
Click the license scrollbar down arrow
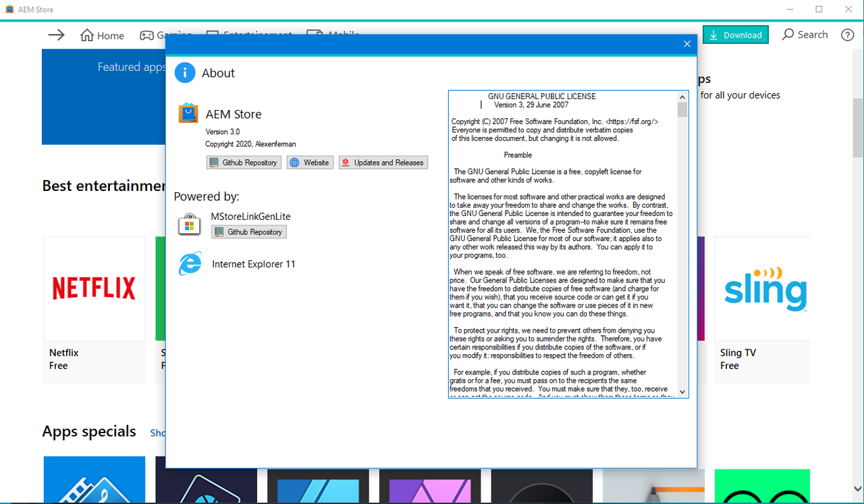pyautogui.click(x=682, y=392)
